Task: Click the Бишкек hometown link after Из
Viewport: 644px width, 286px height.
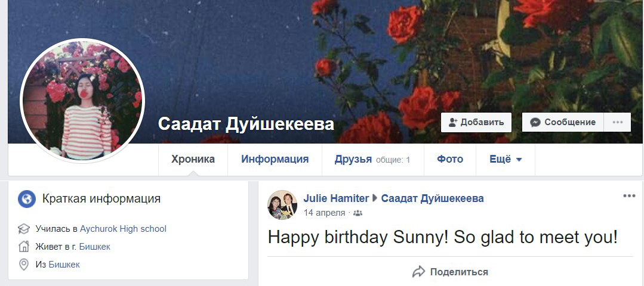Action: (x=64, y=265)
